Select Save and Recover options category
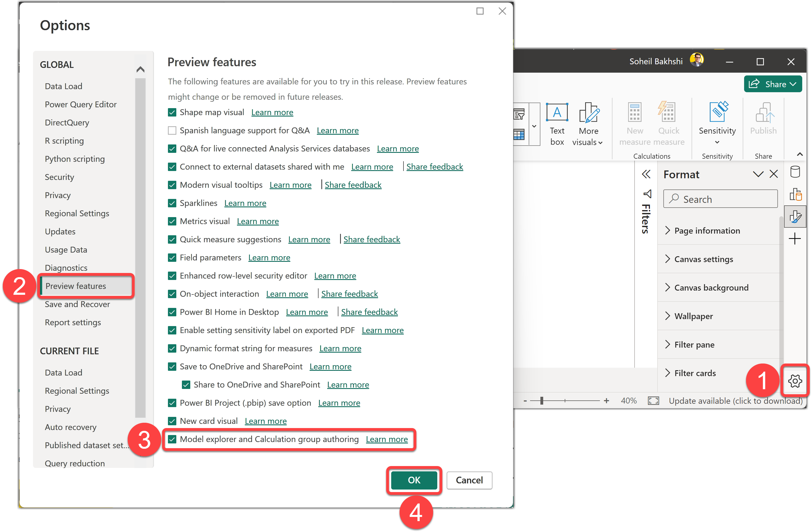Screen dimensions: 812x532 [77, 304]
